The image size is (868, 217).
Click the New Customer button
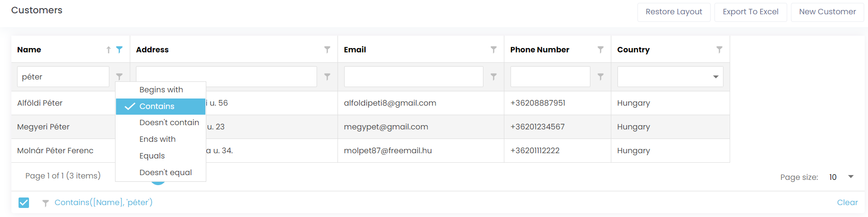click(827, 12)
